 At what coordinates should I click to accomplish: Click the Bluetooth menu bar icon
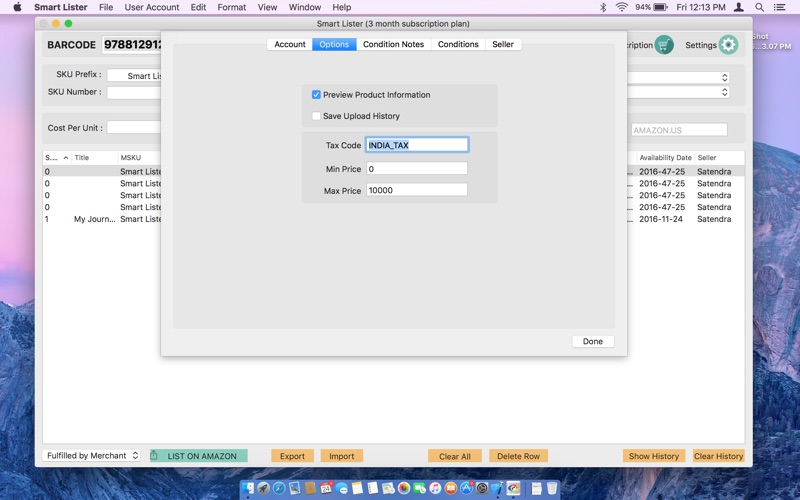[x=603, y=7]
